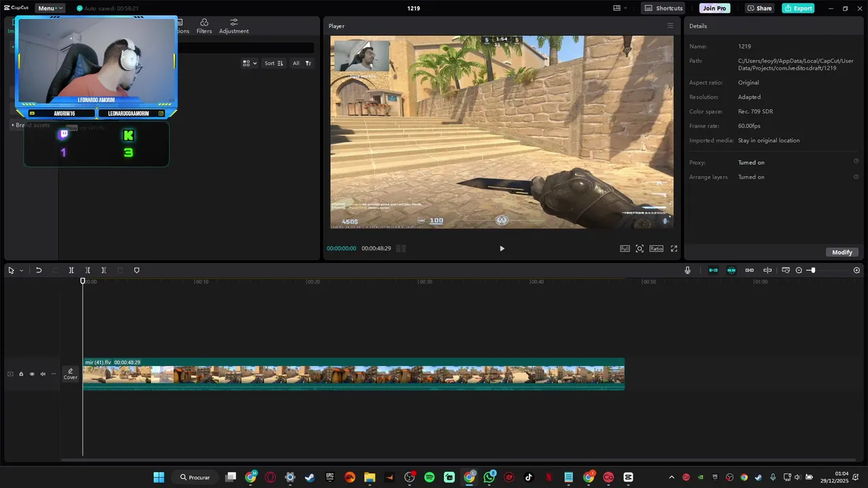The width and height of the screenshot is (868, 488).
Task: Open the Procurar taskbar search box
Action: coord(195,477)
